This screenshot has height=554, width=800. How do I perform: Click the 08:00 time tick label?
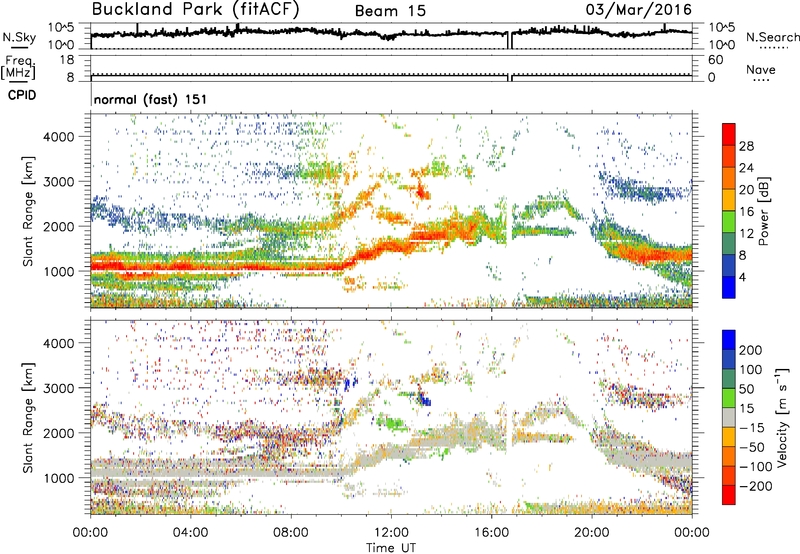[x=291, y=533]
